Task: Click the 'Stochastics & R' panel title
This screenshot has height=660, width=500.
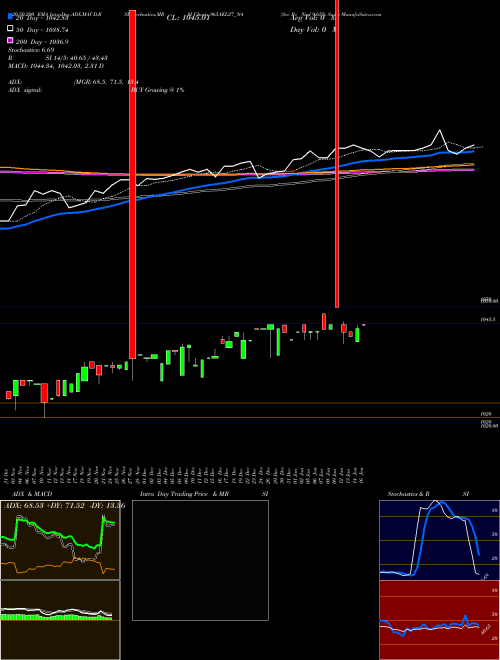Action: [x=408, y=494]
